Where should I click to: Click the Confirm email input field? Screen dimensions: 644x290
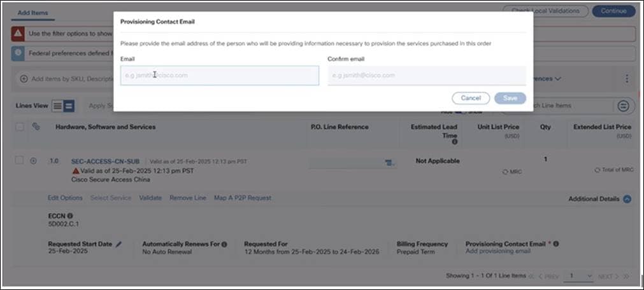427,76
